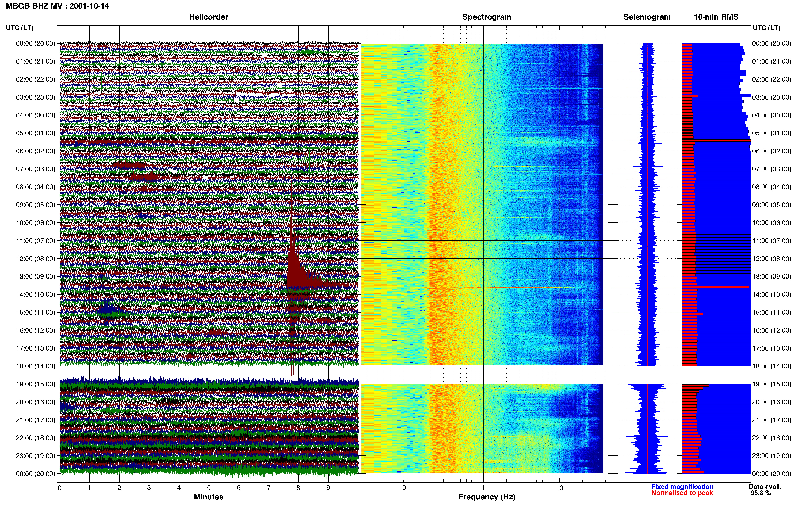The height and width of the screenshot is (508, 812).
Task: Click the 'Normalised to peak' legend text
Action: tap(682, 493)
